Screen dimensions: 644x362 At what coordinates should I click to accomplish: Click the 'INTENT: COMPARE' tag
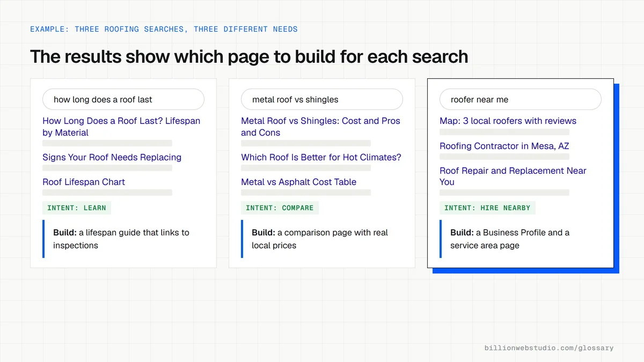point(280,208)
